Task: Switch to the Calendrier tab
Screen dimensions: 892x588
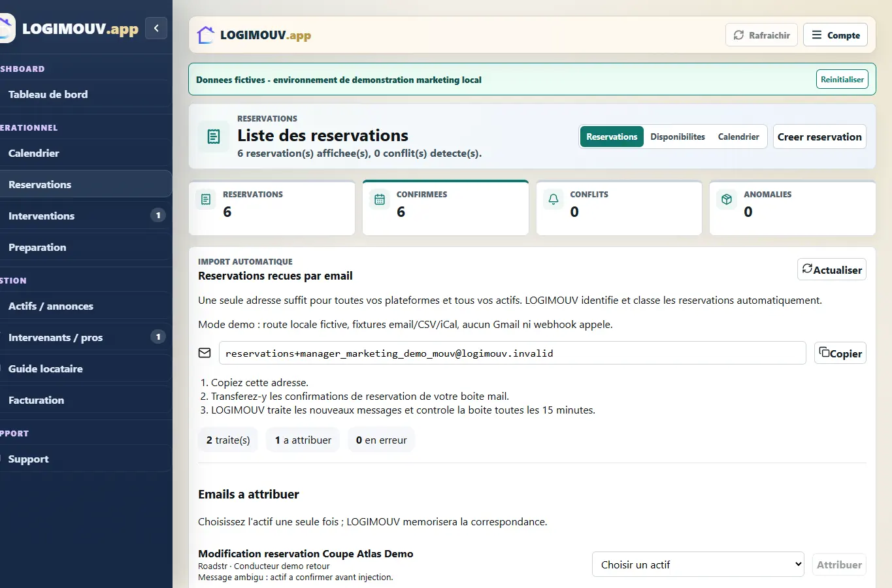Action: pyautogui.click(x=738, y=137)
